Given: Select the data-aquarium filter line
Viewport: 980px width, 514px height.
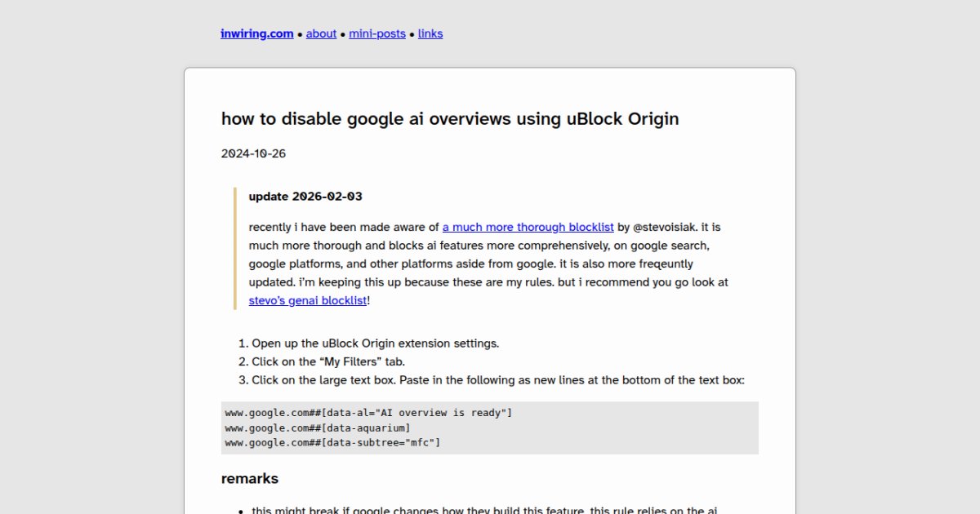Looking at the screenshot, I should [318, 428].
